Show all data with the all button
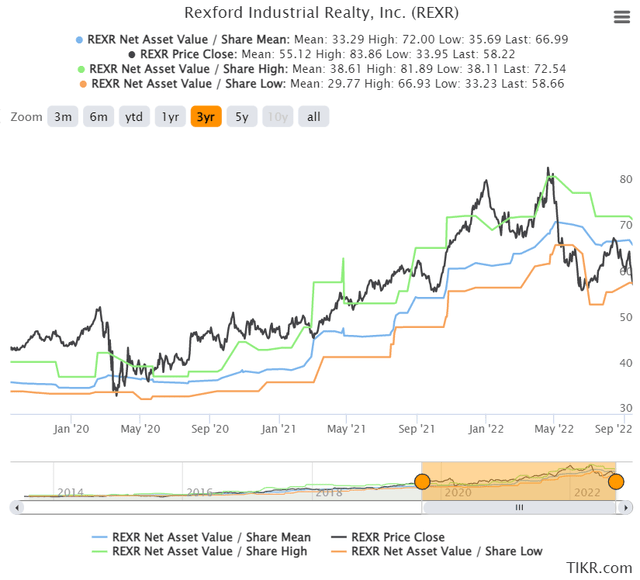Screen dimensions: 640x580 (313, 117)
